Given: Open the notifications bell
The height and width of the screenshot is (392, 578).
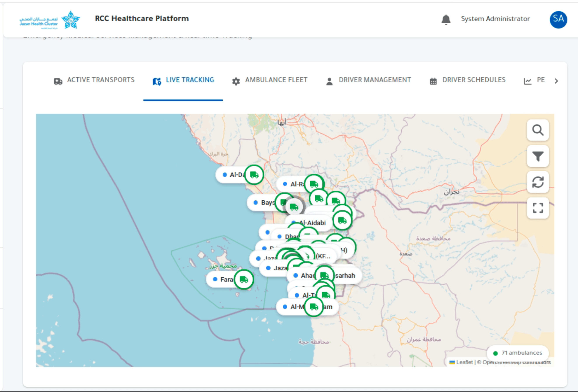Looking at the screenshot, I should [445, 18].
